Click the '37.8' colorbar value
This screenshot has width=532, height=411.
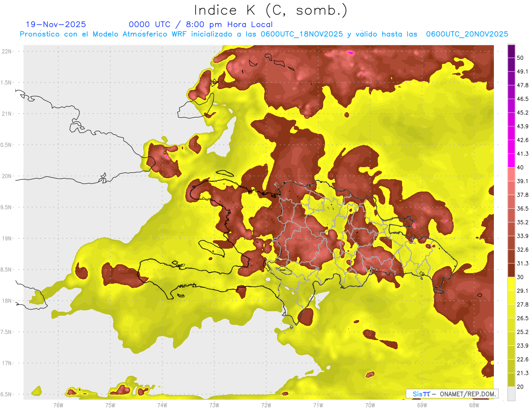pyautogui.click(x=523, y=195)
